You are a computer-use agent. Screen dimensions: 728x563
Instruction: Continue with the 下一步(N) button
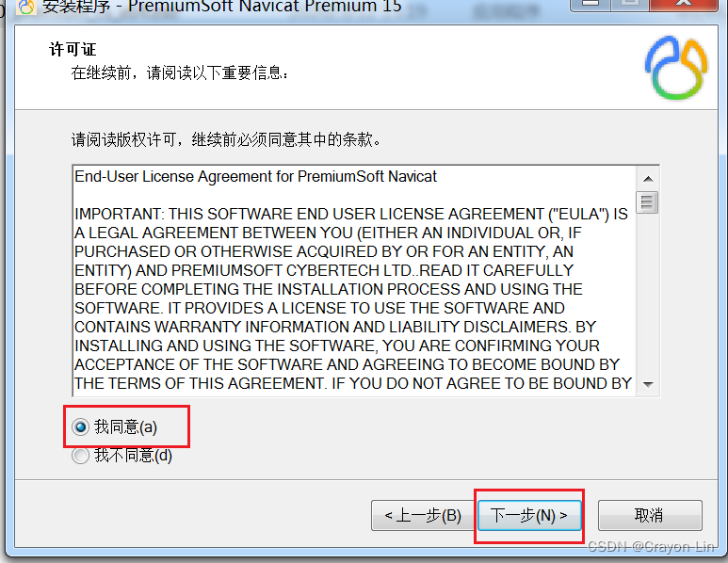coord(529,515)
